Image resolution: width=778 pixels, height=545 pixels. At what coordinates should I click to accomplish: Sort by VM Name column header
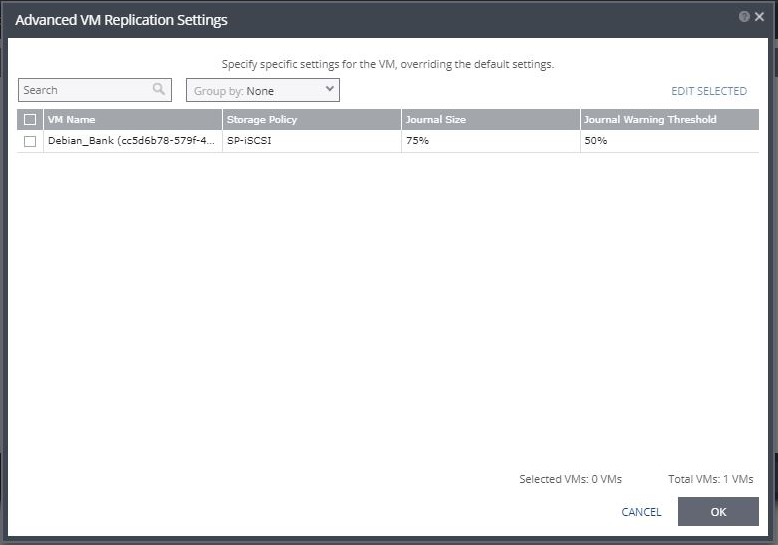133,120
